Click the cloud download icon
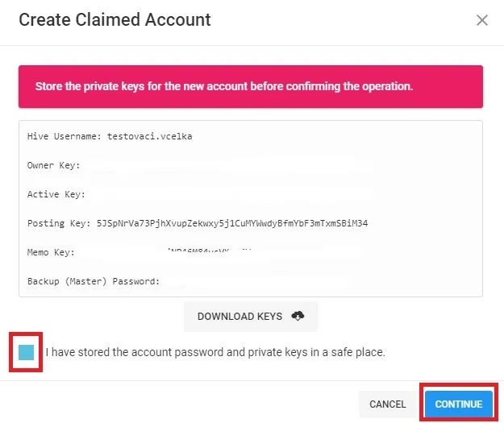Image resolution: width=504 pixels, height=423 pixels. coord(298,316)
